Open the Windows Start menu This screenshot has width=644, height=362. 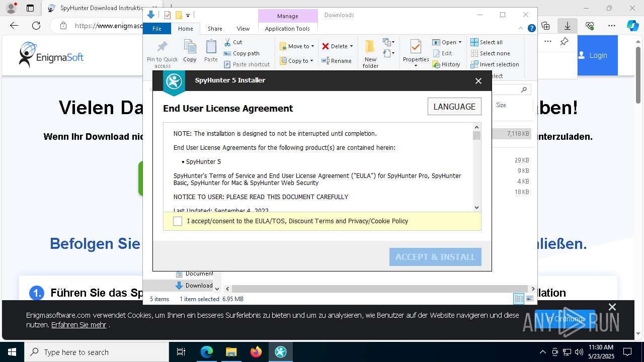click(x=12, y=352)
